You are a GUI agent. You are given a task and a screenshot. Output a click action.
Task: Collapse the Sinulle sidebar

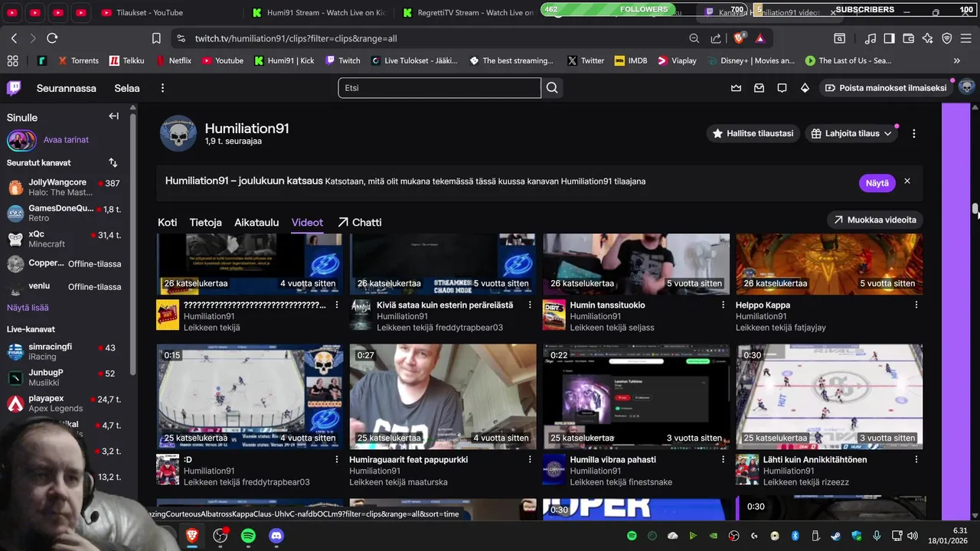113,116
